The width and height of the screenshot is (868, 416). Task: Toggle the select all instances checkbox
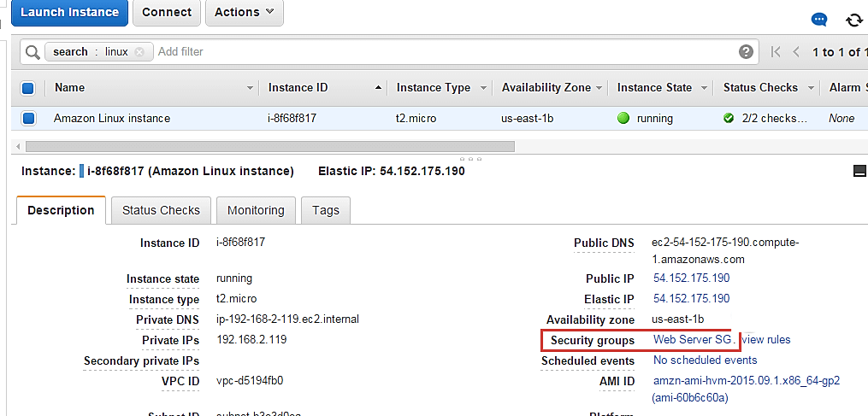pos(27,88)
